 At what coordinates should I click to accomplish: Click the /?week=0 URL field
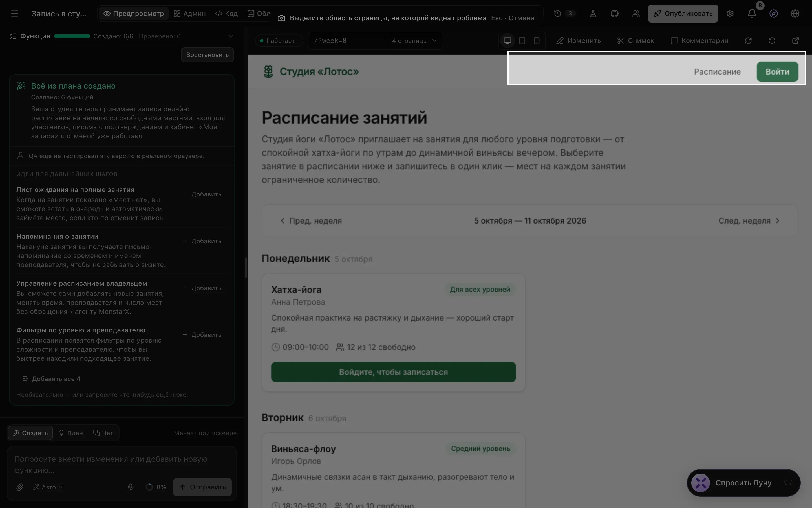(348, 41)
